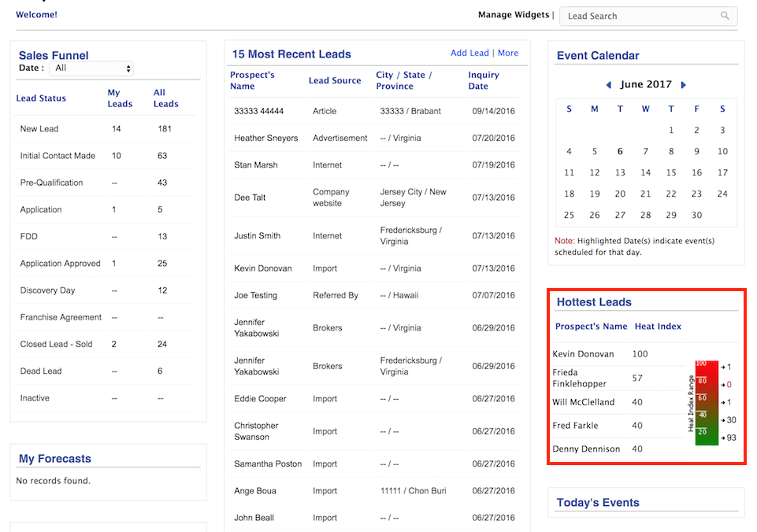Screen dimensions: 757x532
Task: Go to previous month in Event Calendar
Action: (608, 85)
